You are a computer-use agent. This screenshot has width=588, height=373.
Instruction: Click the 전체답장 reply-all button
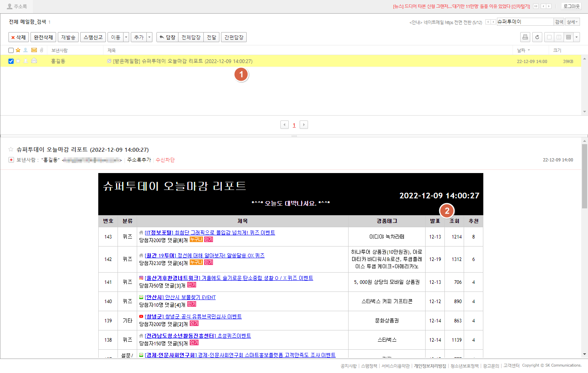[191, 37]
